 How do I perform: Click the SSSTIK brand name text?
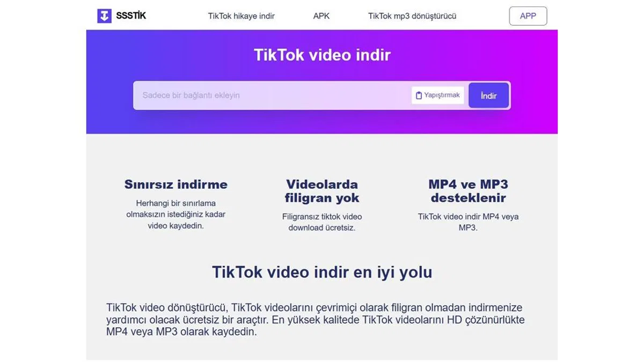click(131, 16)
